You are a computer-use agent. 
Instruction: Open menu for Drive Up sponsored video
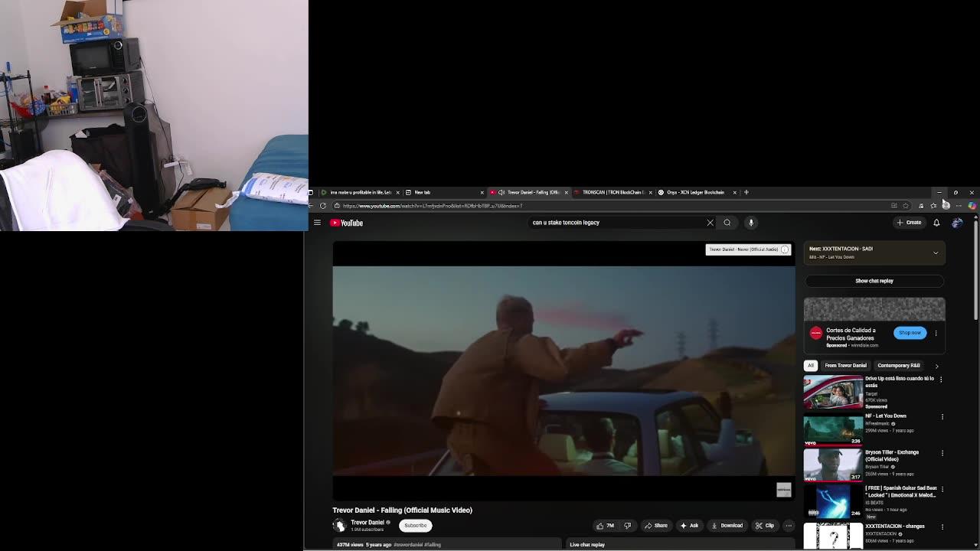pos(941,379)
